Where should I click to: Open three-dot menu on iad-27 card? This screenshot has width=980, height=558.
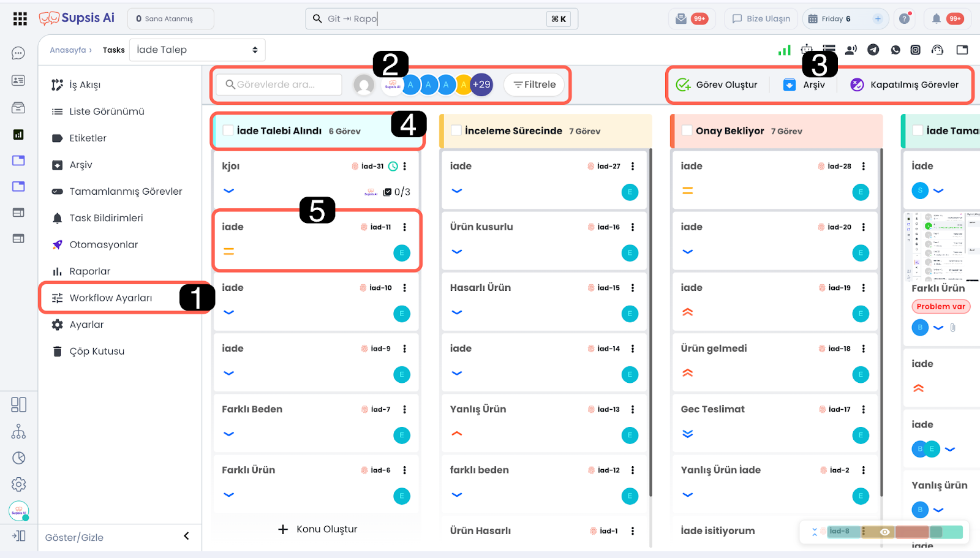[633, 166]
